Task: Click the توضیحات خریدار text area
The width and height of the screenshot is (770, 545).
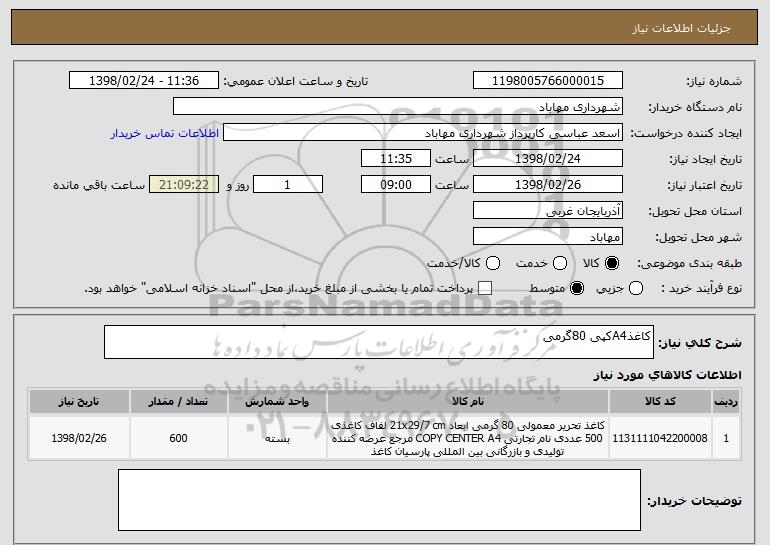Action: click(x=379, y=500)
